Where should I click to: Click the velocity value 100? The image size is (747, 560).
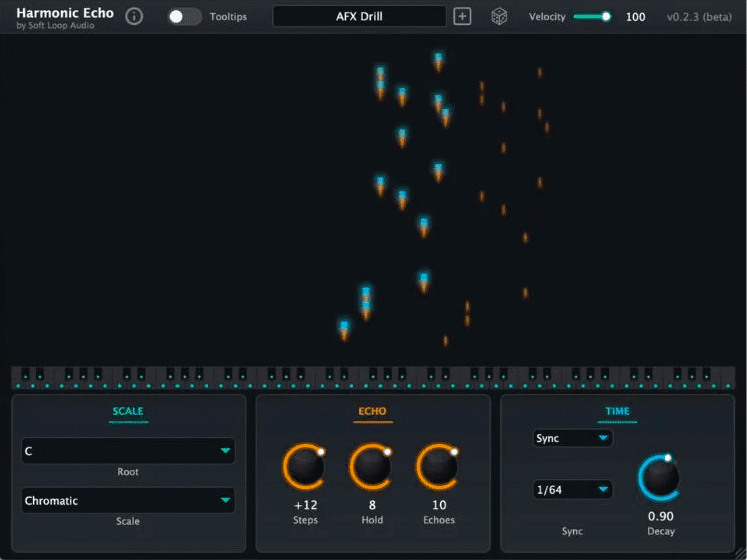click(636, 17)
